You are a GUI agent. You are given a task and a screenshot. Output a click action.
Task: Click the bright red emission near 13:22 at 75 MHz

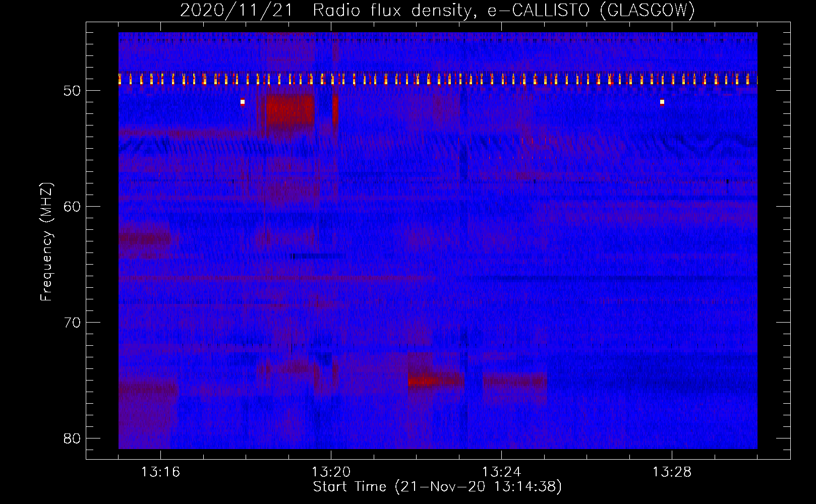(x=436, y=381)
